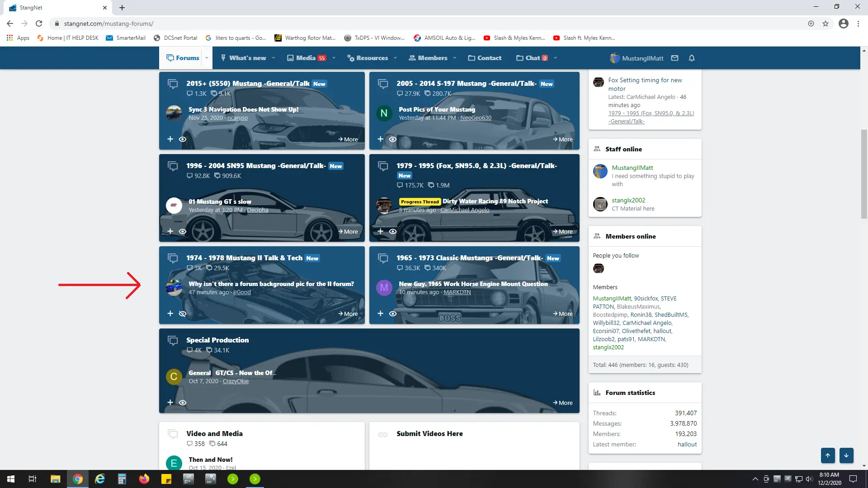Open Firefox from the taskbar
Viewport: 868px width, 488px height.
point(144,479)
